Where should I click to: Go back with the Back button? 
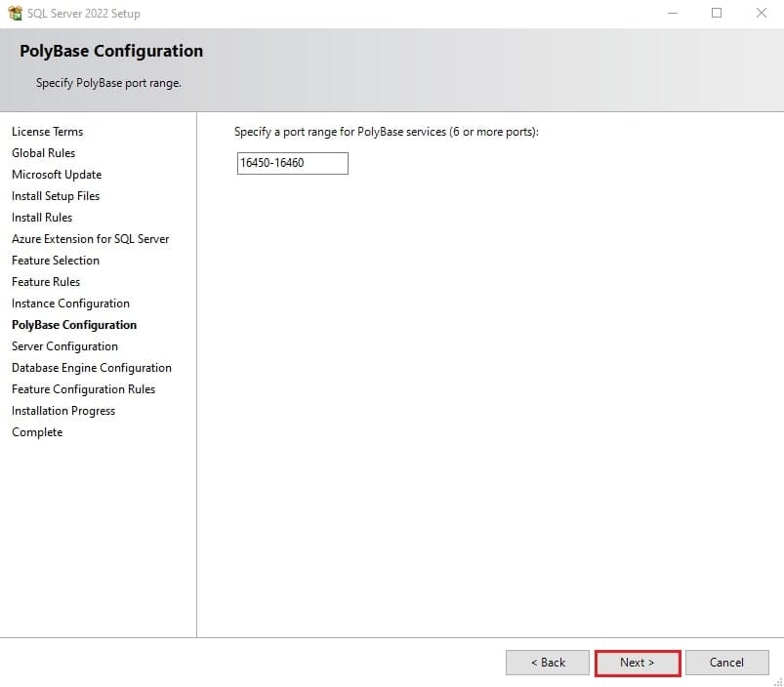point(548,663)
